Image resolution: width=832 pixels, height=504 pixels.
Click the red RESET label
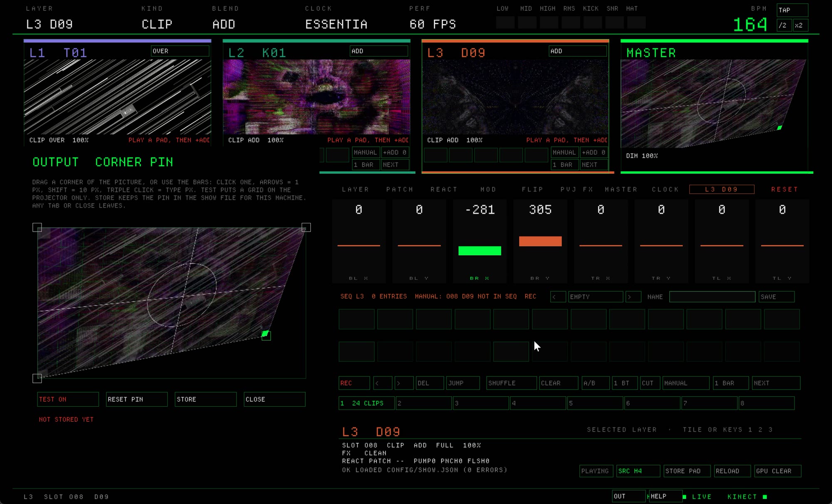pos(785,190)
